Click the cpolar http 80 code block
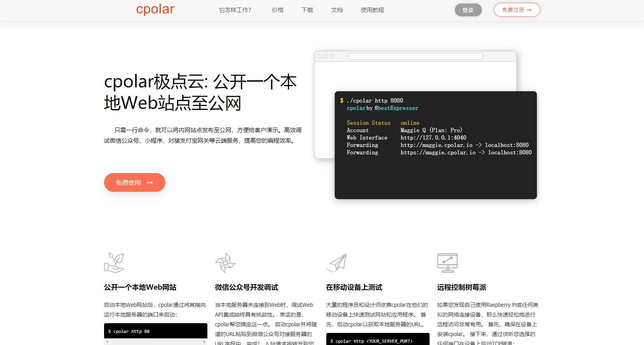 tap(156, 331)
